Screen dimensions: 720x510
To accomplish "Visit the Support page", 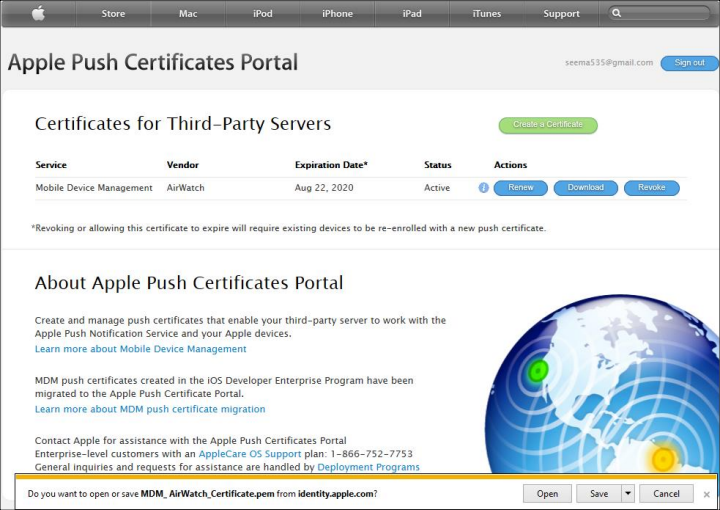I will click(561, 14).
